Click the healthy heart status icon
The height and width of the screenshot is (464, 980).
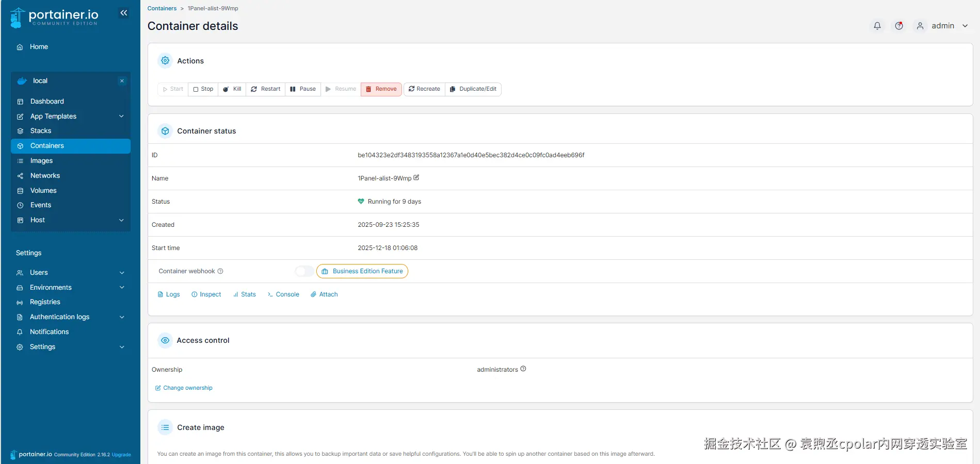point(361,202)
